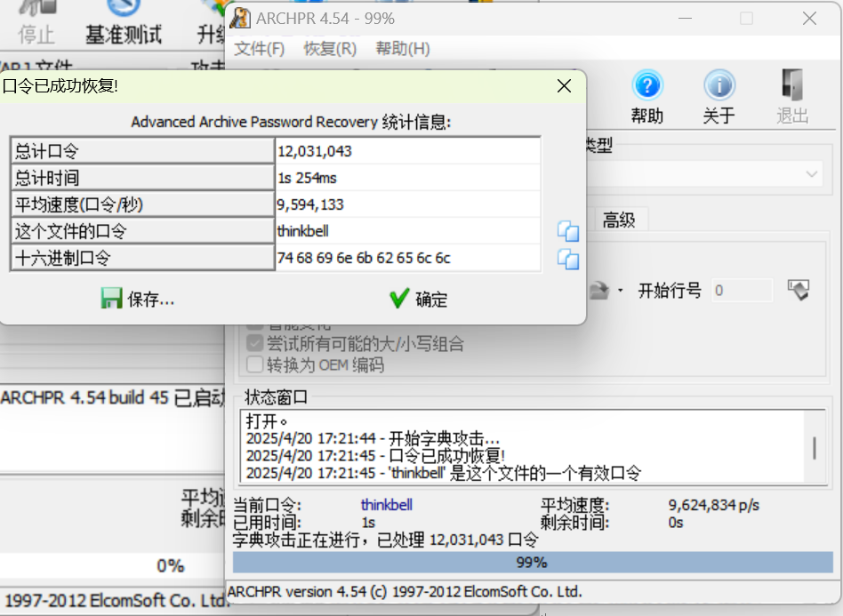This screenshot has width=843, height=616.
Task: Copy the hexadecimal password value
Action: (567, 260)
